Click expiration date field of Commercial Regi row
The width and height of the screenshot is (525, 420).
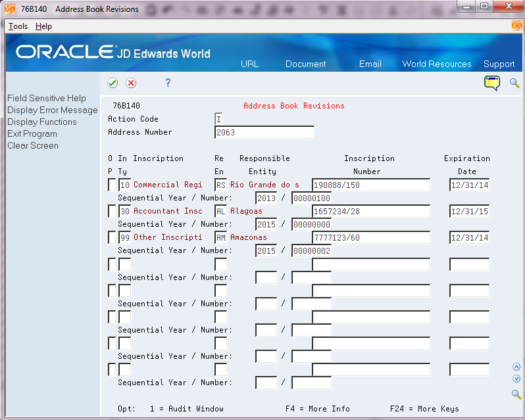pos(470,185)
